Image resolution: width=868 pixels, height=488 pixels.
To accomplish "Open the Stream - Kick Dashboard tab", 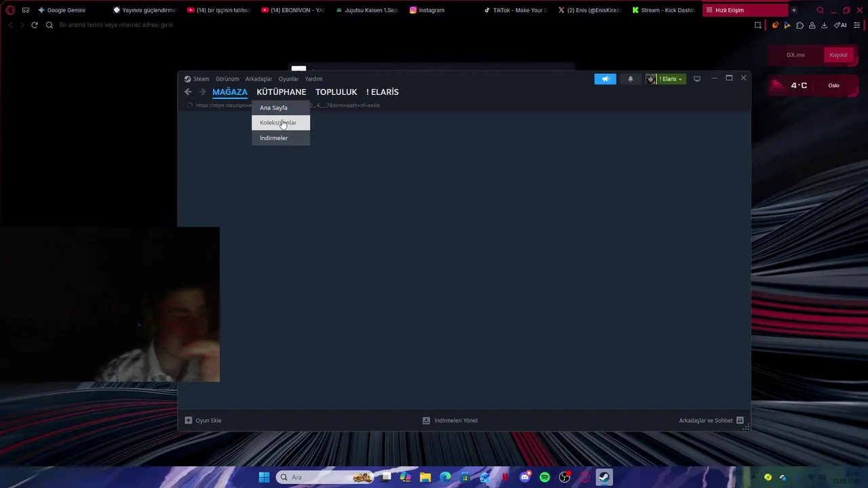I will tap(664, 10).
